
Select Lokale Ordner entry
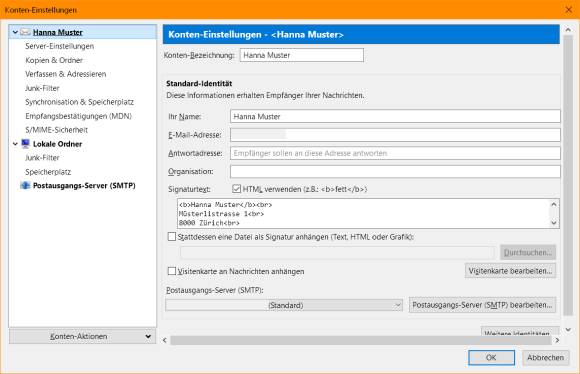pos(57,144)
